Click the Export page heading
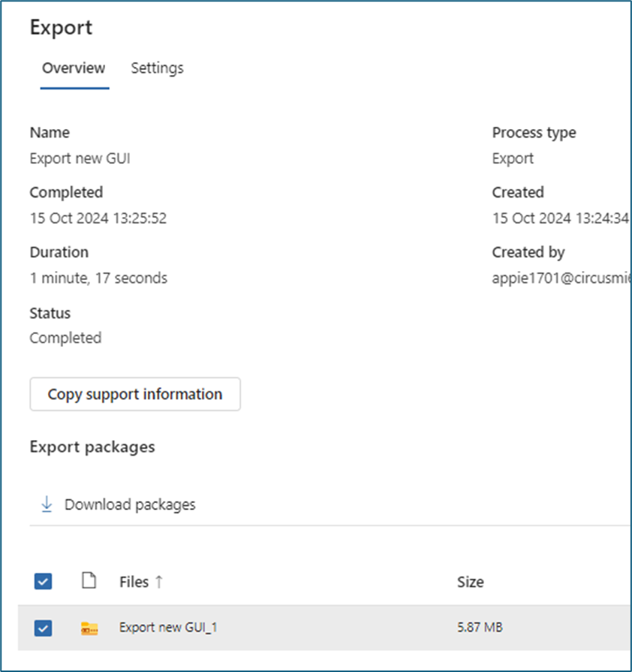The image size is (632, 672). pyautogui.click(x=61, y=28)
